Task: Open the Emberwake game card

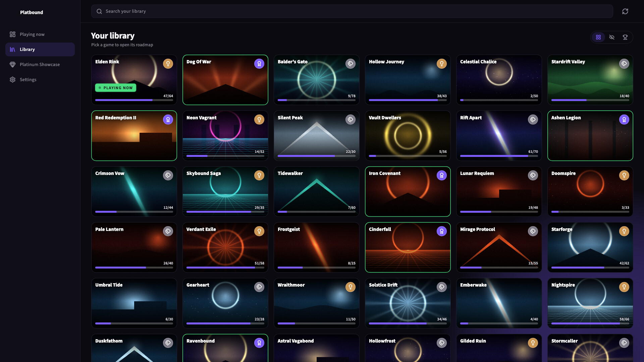Action: [499, 303]
